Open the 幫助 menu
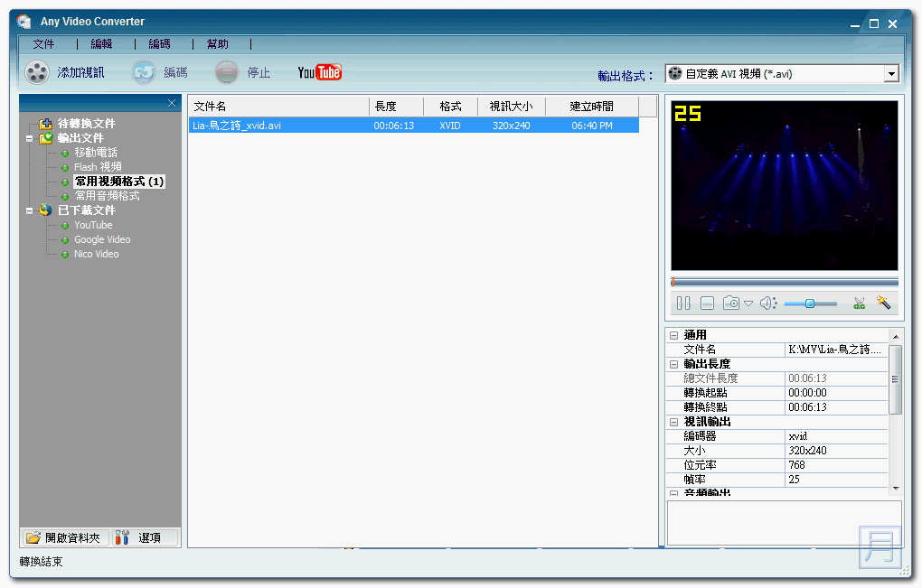The image size is (922, 588). (217, 42)
